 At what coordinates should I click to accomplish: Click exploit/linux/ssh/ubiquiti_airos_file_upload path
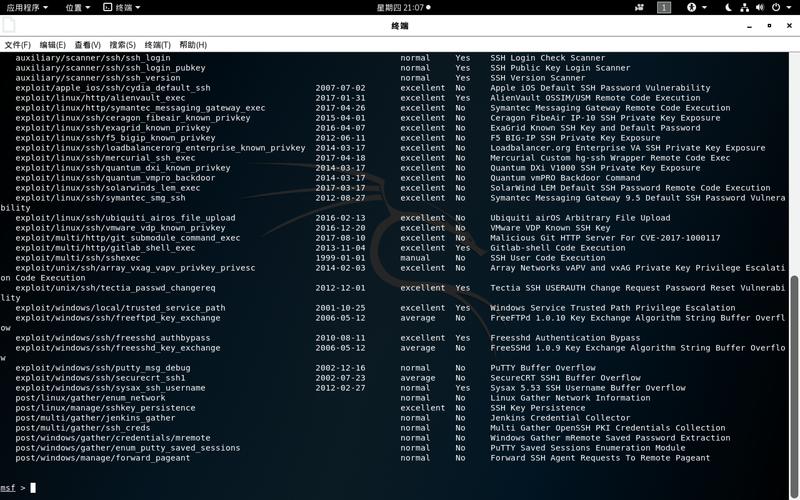[126, 218]
